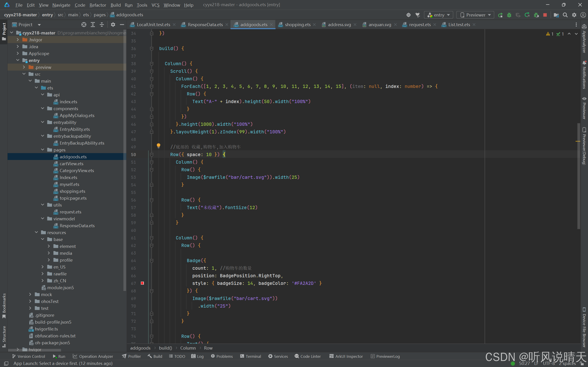The width and height of the screenshot is (588, 367).
Task: Open the Search Everywhere magnifier
Action: tap(565, 15)
